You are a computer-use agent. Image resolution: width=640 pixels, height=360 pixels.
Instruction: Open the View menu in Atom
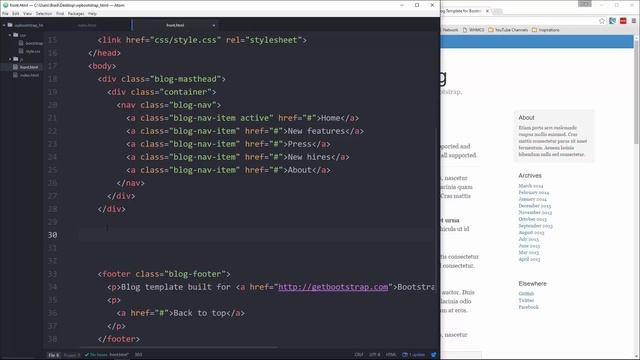[x=27, y=13]
